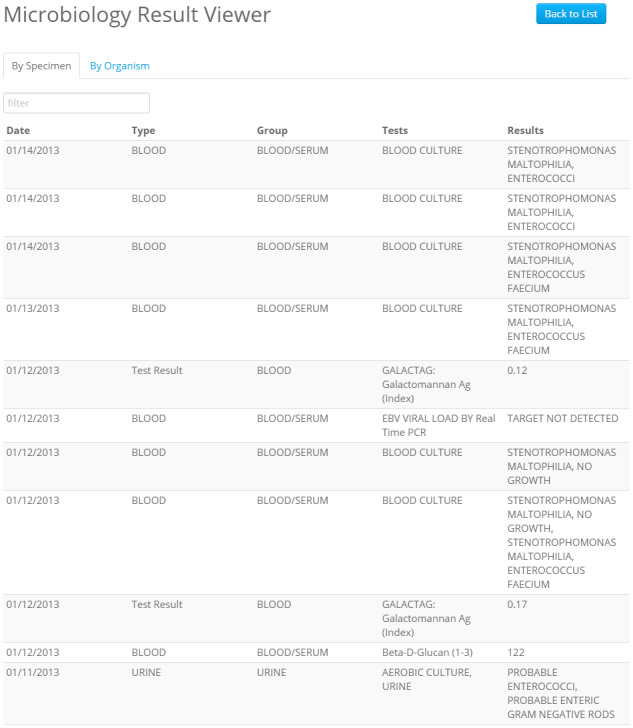633x728 pixels.
Task: Focus the filter text field
Action: (x=77, y=103)
